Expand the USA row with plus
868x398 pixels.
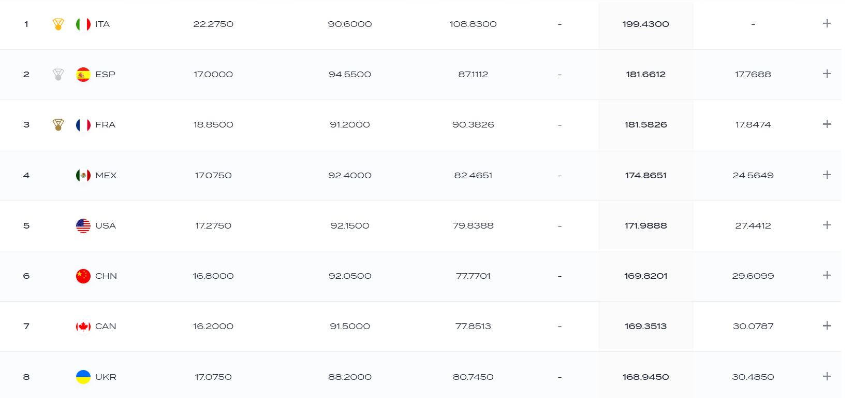point(827,225)
